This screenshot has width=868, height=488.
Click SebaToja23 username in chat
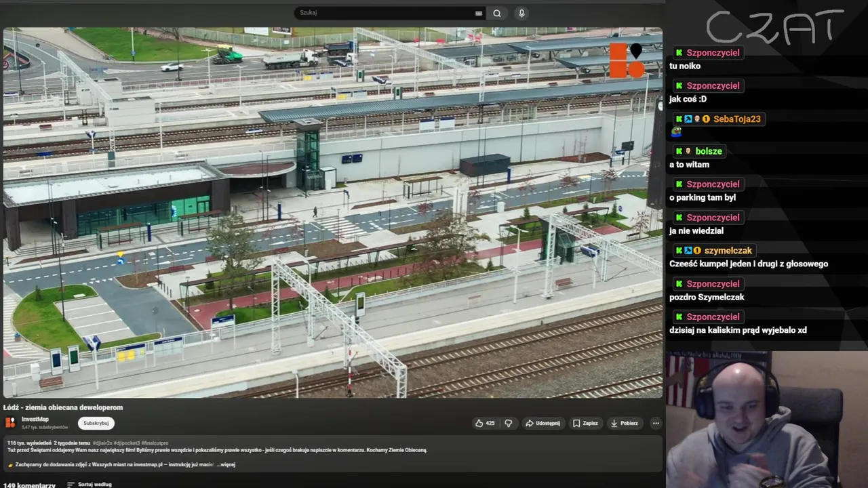pyautogui.click(x=737, y=119)
